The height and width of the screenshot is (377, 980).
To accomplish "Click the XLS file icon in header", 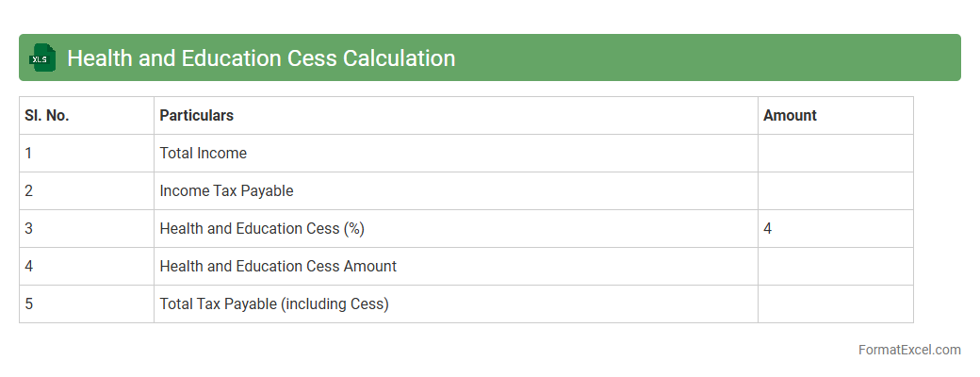I will (x=42, y=58).
